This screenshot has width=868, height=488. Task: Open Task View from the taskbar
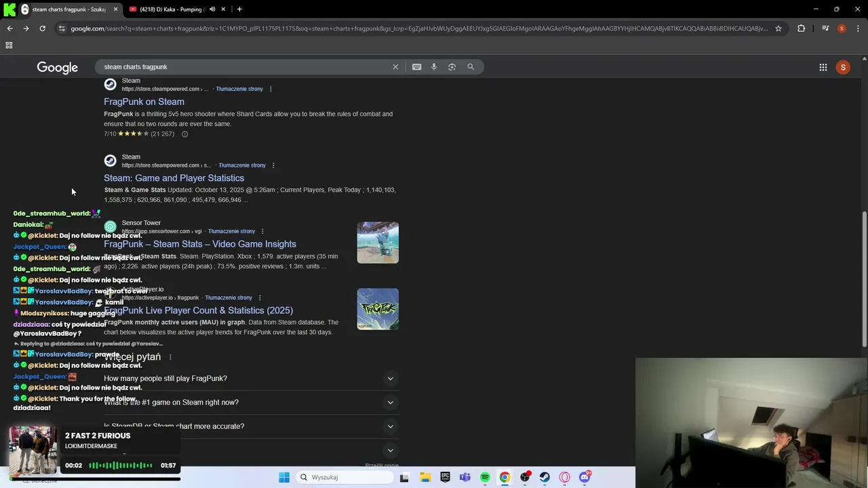tap(404, 477)
